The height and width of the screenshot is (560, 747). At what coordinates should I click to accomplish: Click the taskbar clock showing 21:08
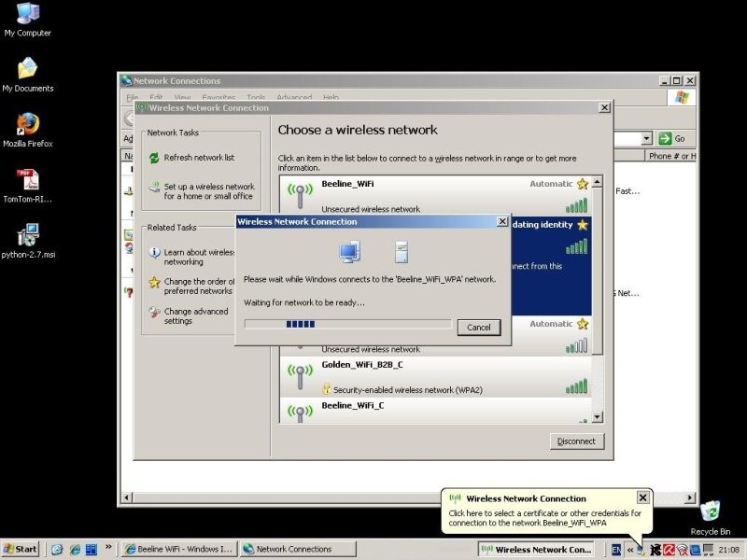729,550
